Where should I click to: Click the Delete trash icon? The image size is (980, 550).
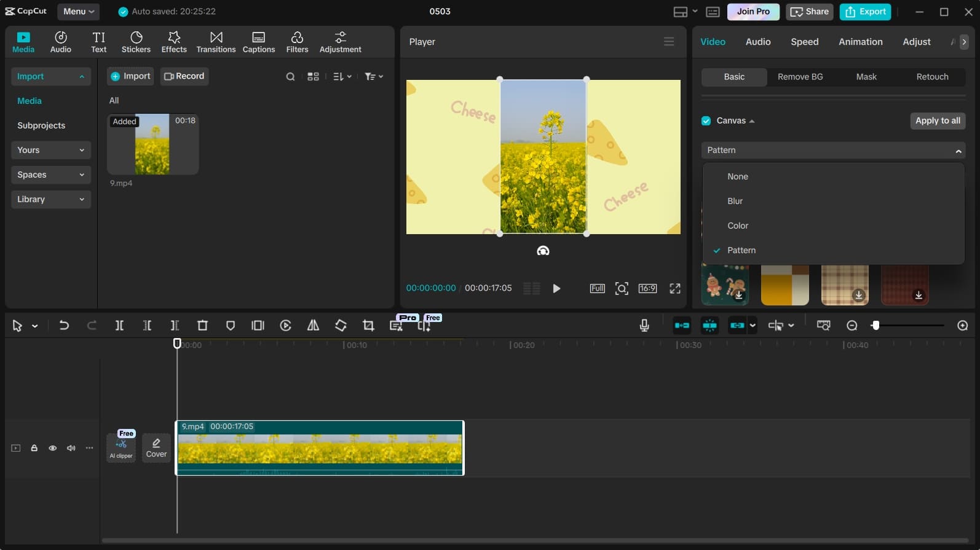[x=202, y=326]
